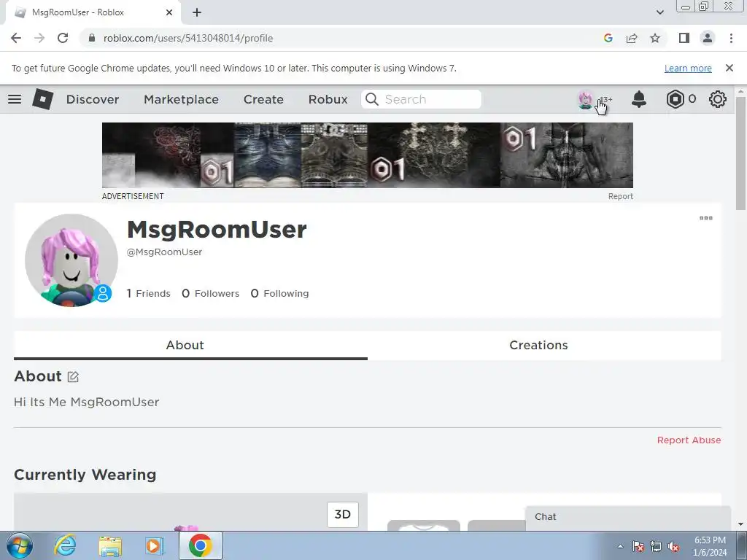This screenshot has height=560, width=747.
Task: Reload the page
Action: tap(63, 38)
